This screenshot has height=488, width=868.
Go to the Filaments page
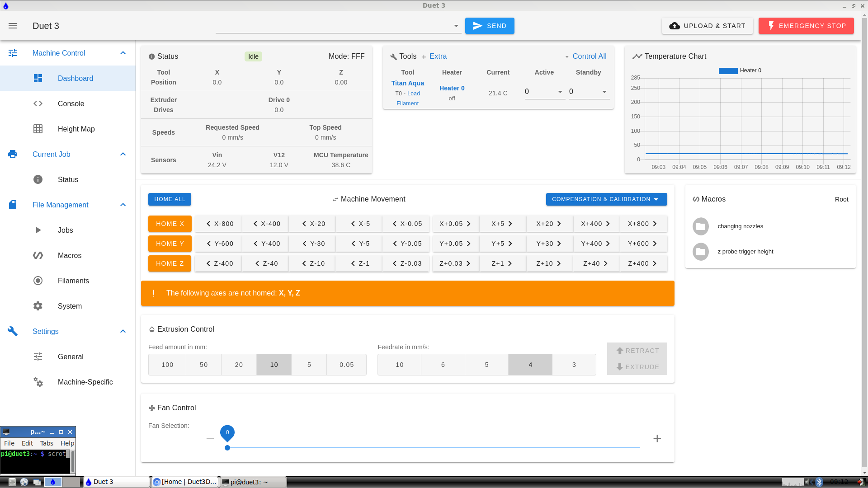(68, 281)
